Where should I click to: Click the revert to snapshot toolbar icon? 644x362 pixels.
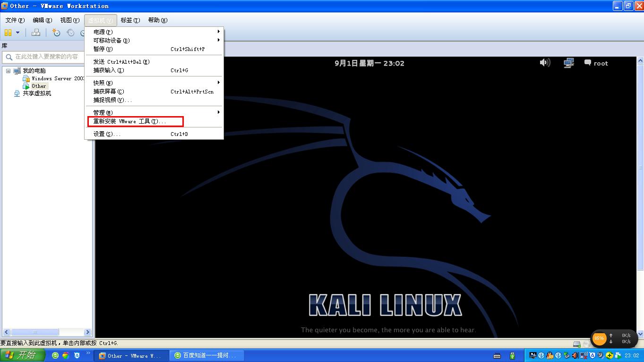click(x=70, y=33)
